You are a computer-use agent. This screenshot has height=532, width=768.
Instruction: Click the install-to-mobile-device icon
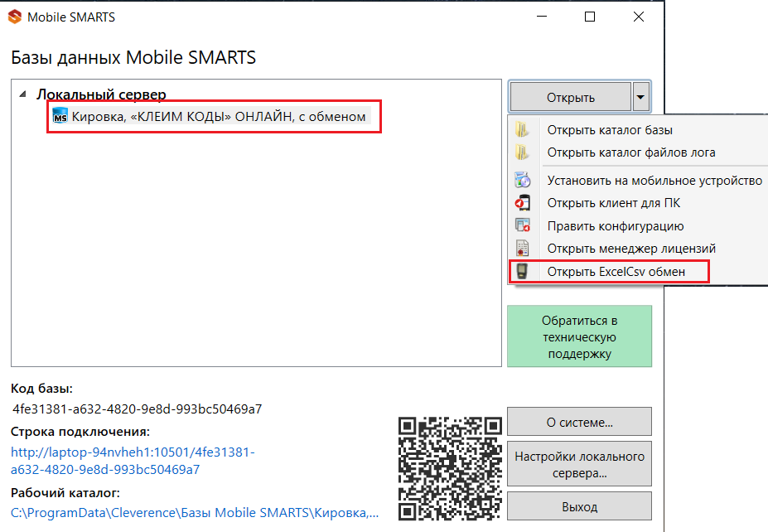click(522, 181)
